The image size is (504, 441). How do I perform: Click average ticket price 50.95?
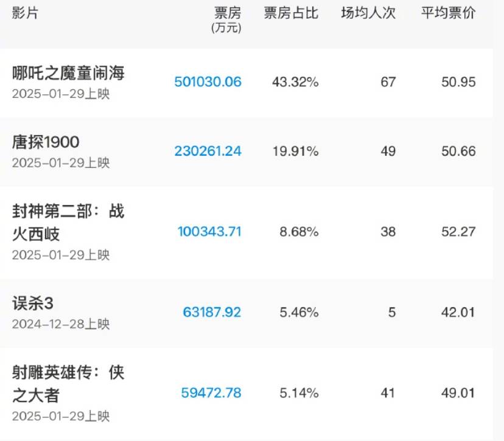click(x=459, y=82)
